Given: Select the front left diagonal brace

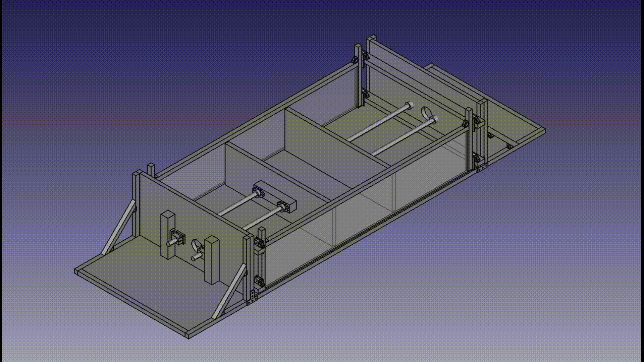Looking at the screenshot, I should coord(118,228).
